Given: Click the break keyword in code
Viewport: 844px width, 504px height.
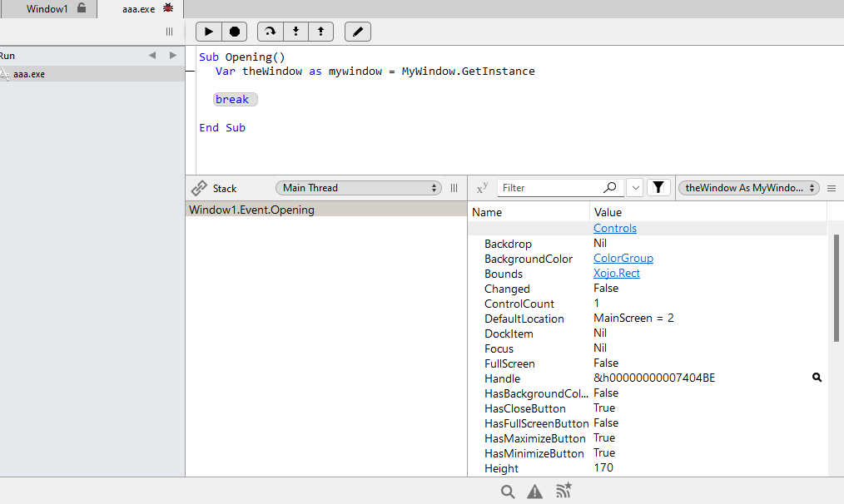Looking at the screenshot, I should coord(232,100).
